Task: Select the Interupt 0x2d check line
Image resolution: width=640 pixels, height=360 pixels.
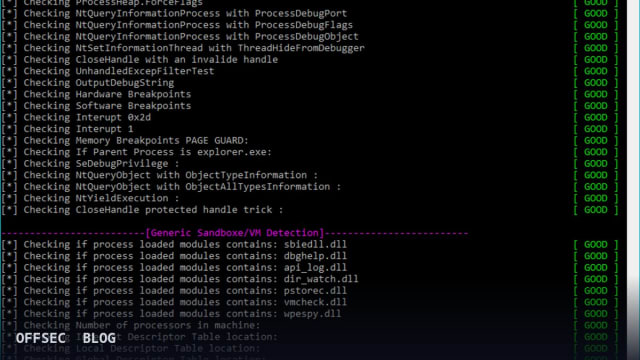Action: [x=76, y=118]
